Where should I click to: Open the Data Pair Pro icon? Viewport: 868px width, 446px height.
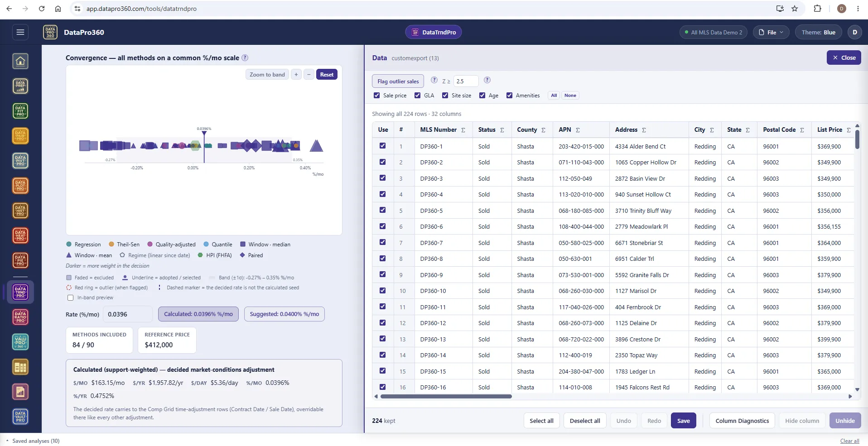point(20,136)
